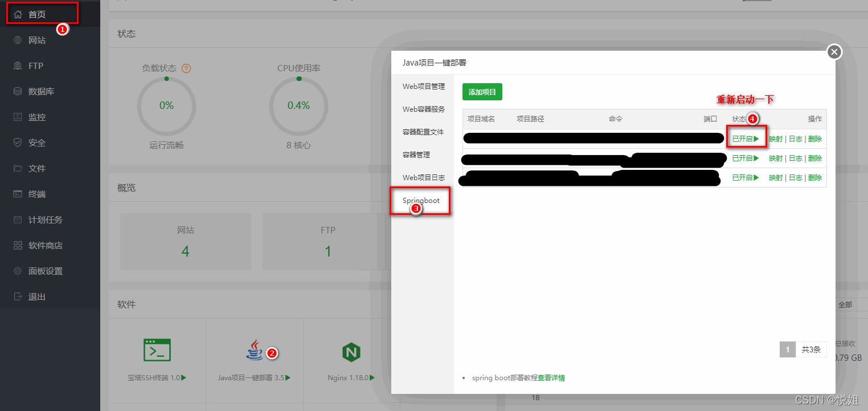The width and height of the screenshot is (868, 411).
Task: Click the 项目路径 column header
Action: [x=530, y=119]
